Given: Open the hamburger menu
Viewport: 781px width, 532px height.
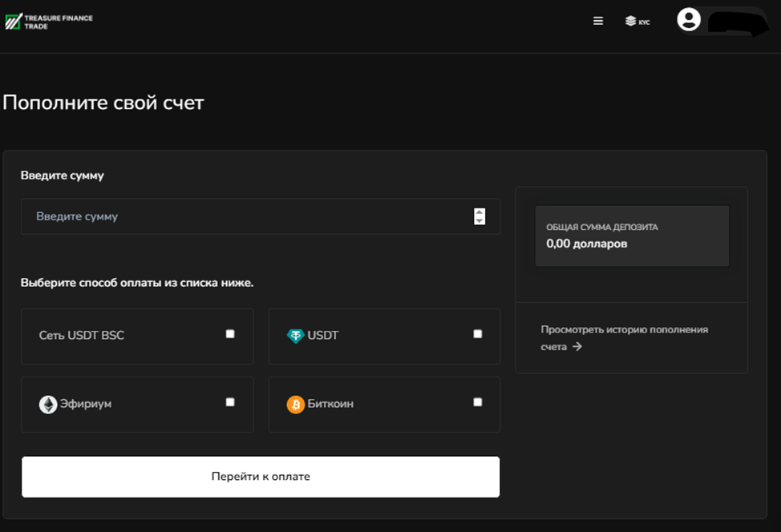Looking at the screenshot, I should 598,22.
